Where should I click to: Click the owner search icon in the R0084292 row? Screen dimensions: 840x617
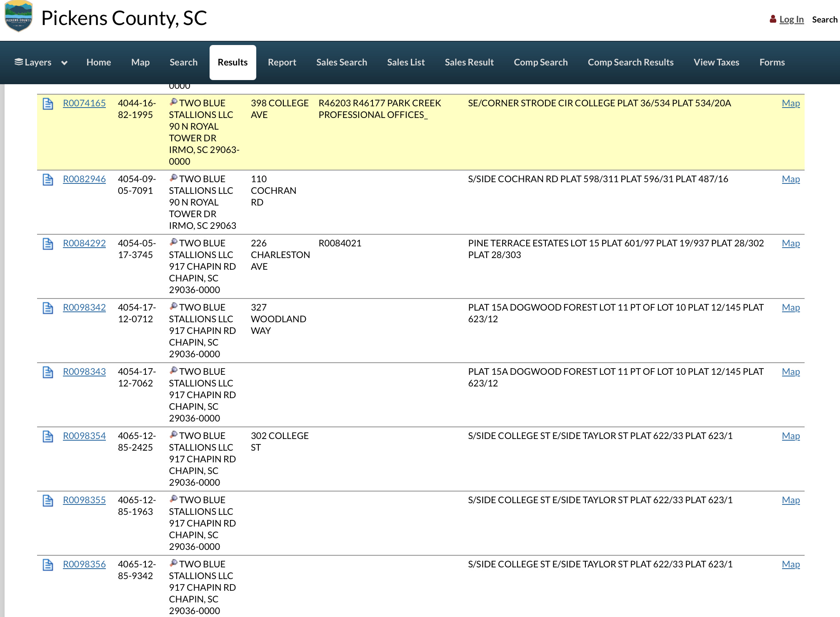pyautogui.click(x=173, y=242)
